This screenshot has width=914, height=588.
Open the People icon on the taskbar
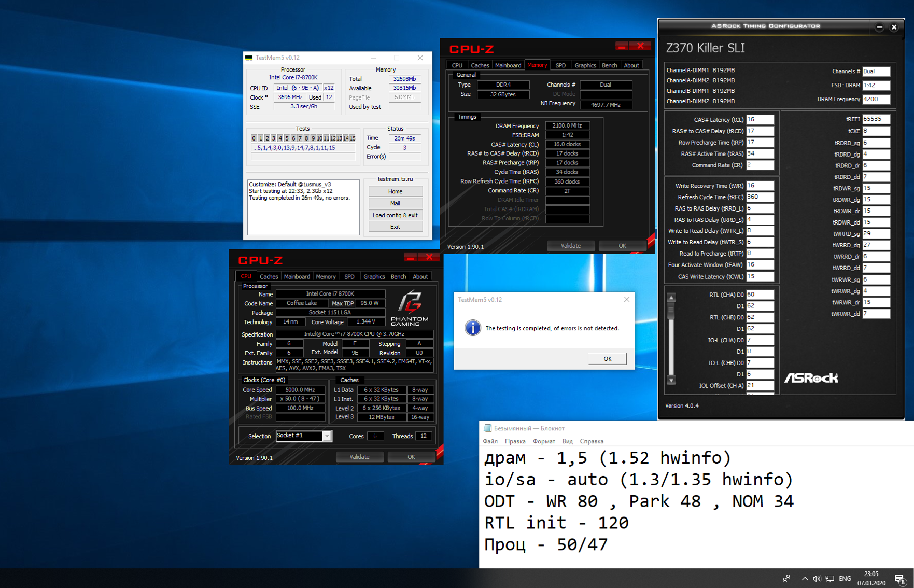786,579
